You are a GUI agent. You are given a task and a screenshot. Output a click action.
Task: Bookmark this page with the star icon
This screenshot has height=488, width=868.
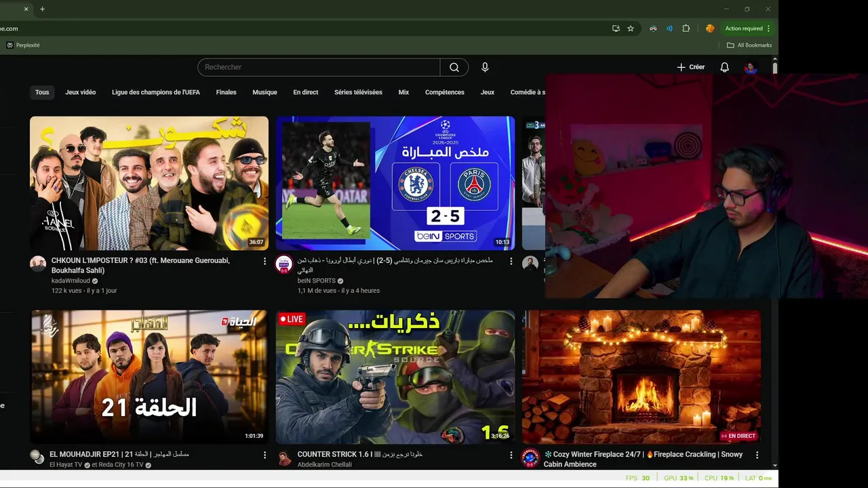point(631,28)
